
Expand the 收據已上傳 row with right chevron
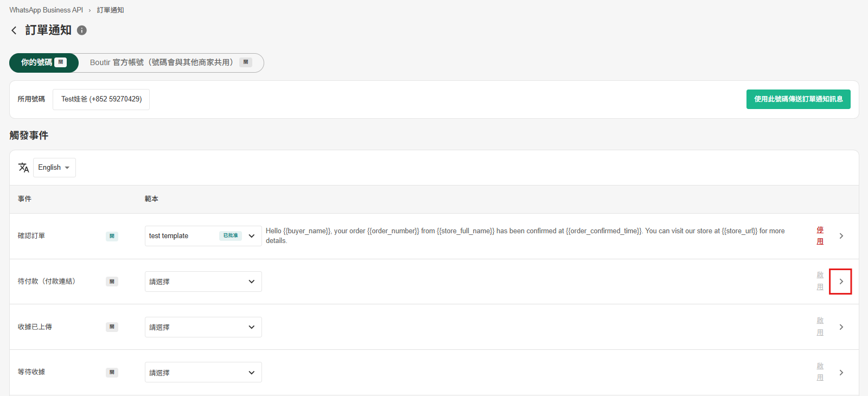[x=841, y=327]
